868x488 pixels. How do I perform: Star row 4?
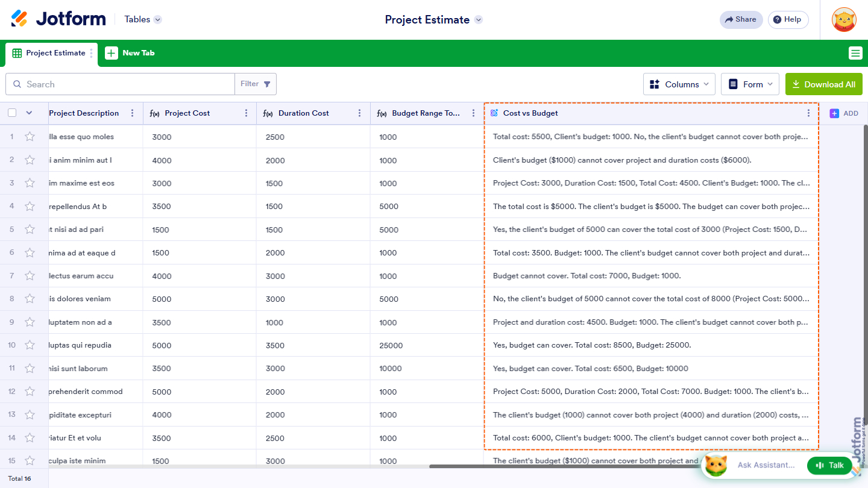pos(30,206)
